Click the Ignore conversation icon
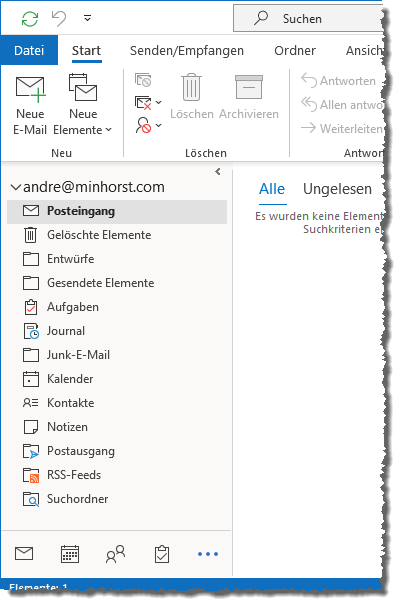The width and height of the screenshot is (402, 609). (143, 80)
